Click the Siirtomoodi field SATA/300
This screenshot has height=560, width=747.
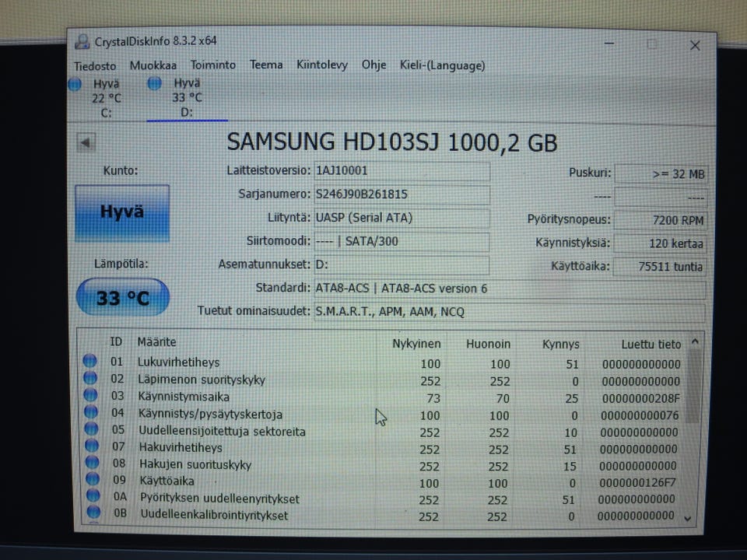click(x=402, y=241)
